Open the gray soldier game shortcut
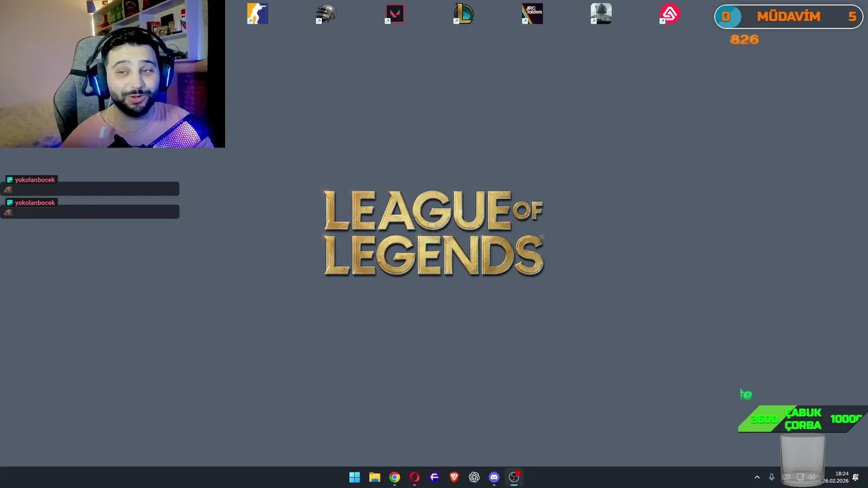The width and height of the screenshot is (868, 488). pos(601,14)
